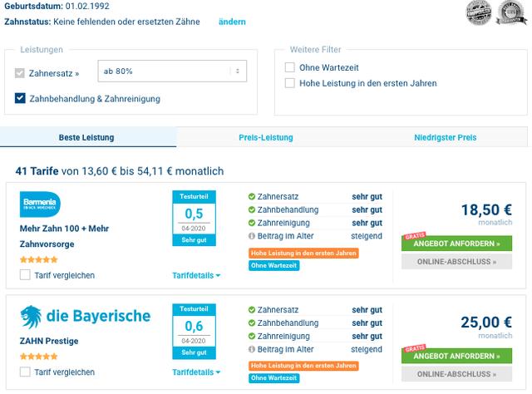Image resolution: width=532 pixels, height=394 pixels.
Task: Click the info icon beside Beitrag im Alter in Bayerische card
Action: click(x=251, y=349)
